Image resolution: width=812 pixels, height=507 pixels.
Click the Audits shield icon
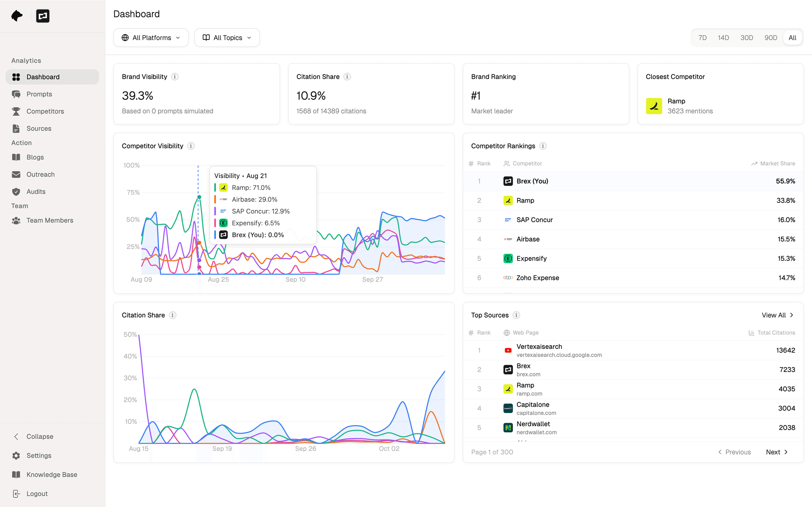[16, 192]
